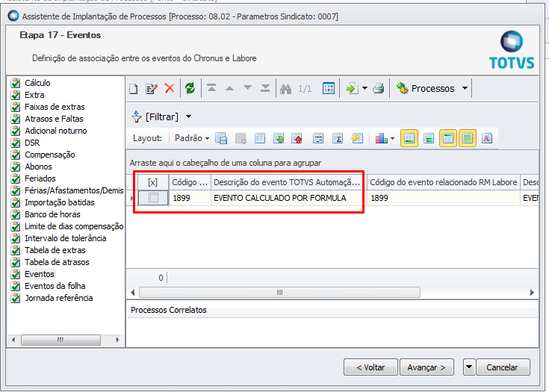Click the Código do evento relacionado RM Labore header
The height and width of the screenshot is (392, 549).
point(443,182)
